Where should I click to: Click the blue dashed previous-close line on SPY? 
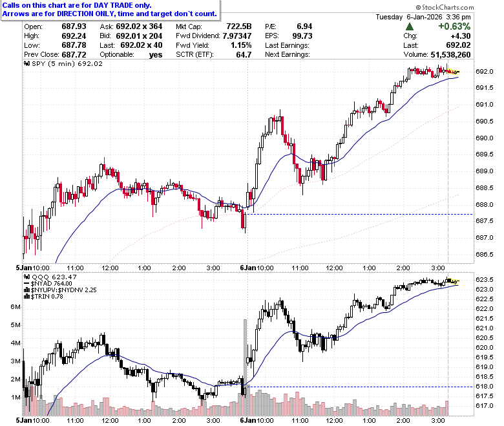point(359,214)
